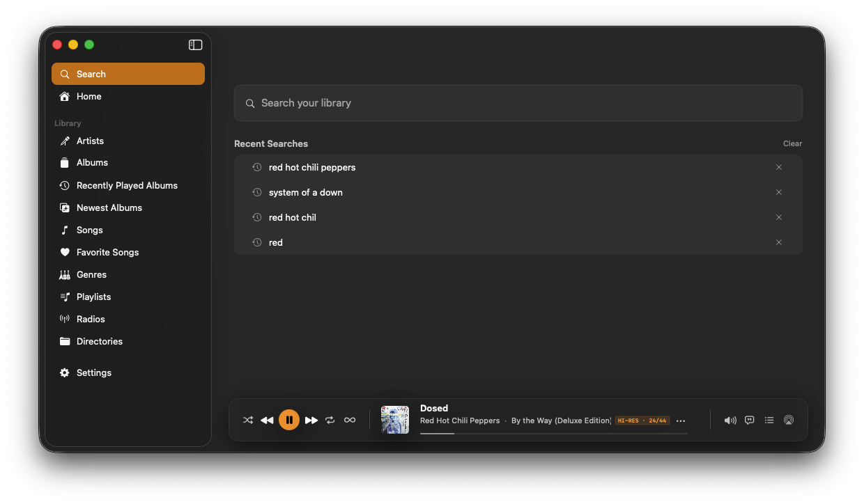Pause the currently playing track
Image resolution: width=864 pixels, height=504 pixels.
tap(289, 420)
